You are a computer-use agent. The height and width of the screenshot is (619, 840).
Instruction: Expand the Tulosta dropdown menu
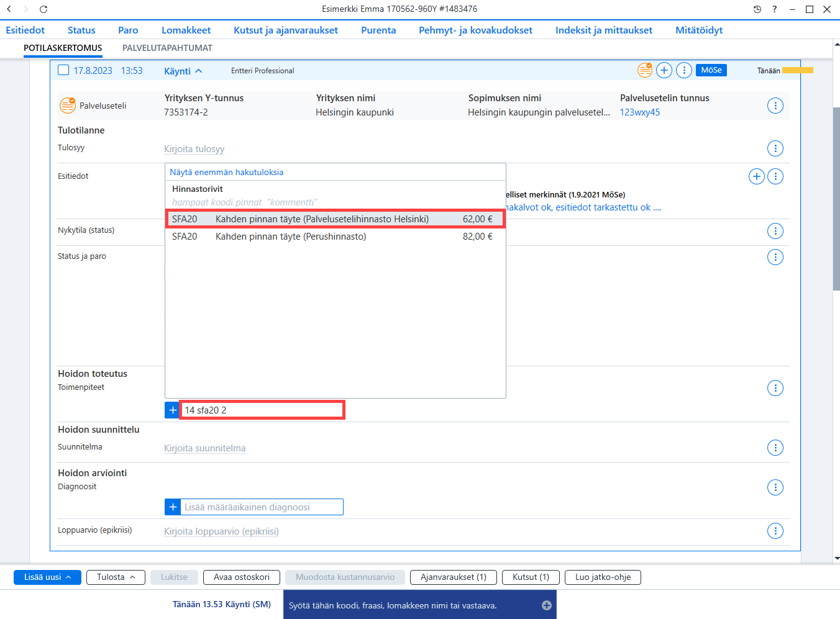point(116,577)
